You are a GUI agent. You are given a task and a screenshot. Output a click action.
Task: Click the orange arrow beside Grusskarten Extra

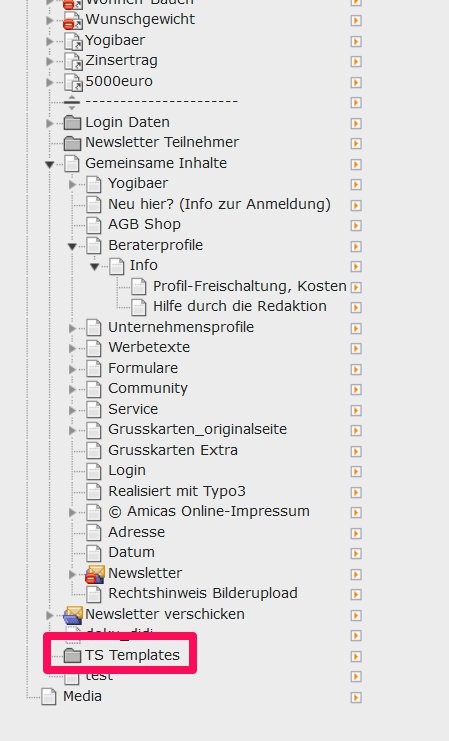point(356,451)
